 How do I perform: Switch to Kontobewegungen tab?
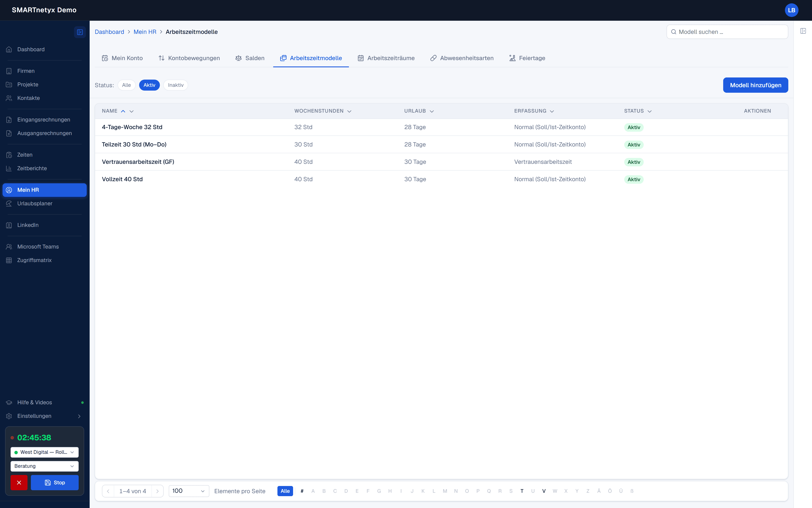coord(189,58)
